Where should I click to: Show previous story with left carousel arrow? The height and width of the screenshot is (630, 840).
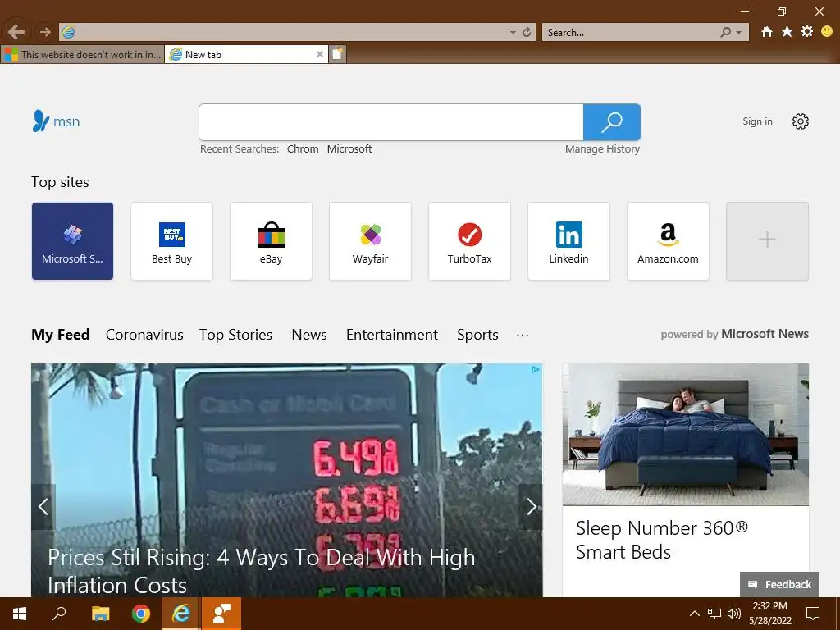(43, 506)
